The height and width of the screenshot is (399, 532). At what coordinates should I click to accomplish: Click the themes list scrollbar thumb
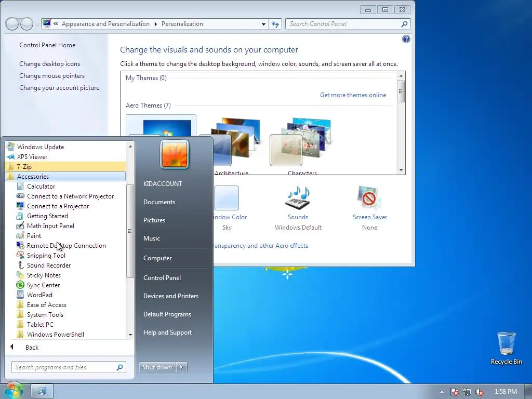pos(401,91)
